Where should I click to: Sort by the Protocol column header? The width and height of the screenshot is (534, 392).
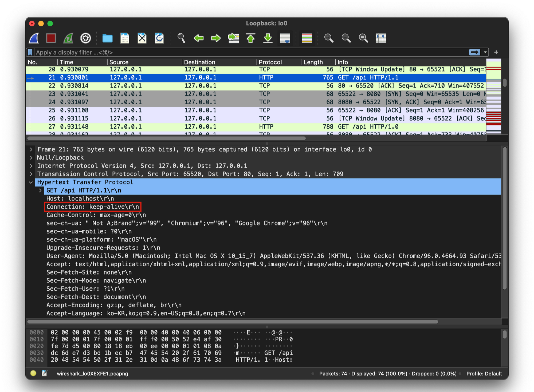click(270, 62)
